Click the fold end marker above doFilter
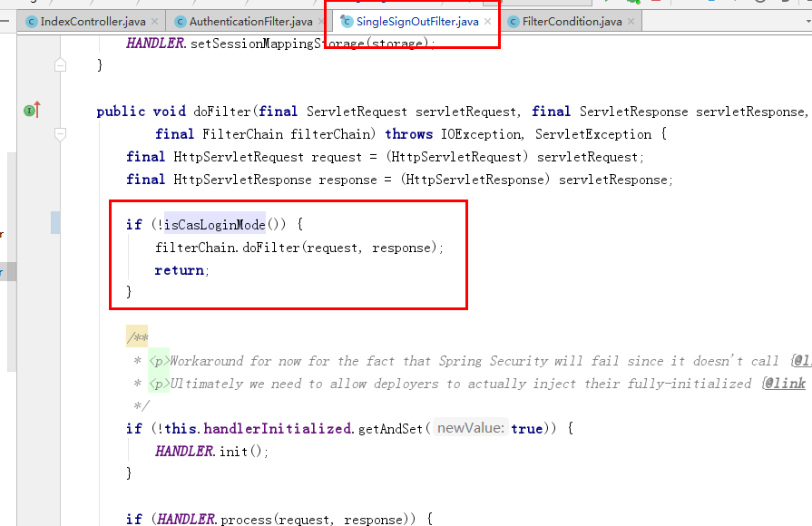 point(60,64)
